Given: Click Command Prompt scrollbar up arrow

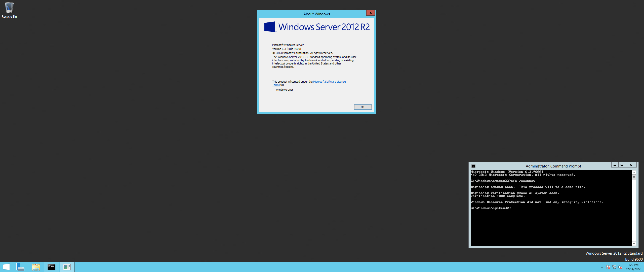Looking at the screenshot, I should click(x=634, y=173).
